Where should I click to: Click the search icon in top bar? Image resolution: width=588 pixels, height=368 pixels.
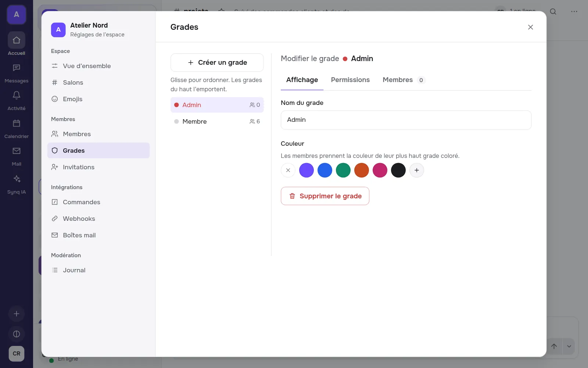tap(553, 11)
